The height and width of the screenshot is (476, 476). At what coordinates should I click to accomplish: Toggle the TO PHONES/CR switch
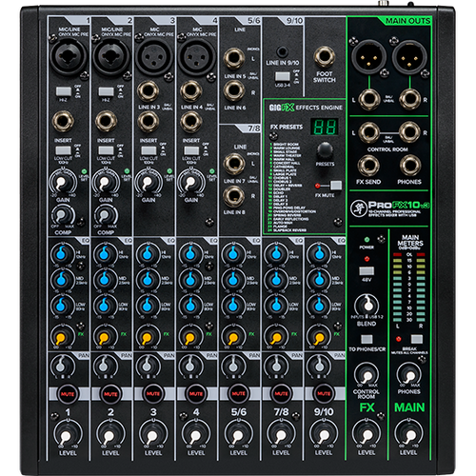point(367,339)
